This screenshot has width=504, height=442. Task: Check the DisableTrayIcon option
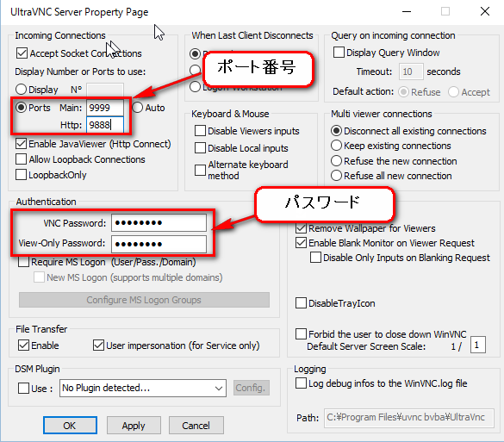coord(301,303)
